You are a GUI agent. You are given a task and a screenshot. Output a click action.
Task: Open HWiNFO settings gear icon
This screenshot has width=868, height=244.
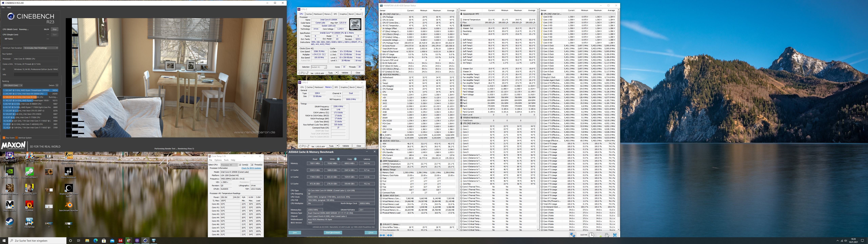tap(607, 235)
